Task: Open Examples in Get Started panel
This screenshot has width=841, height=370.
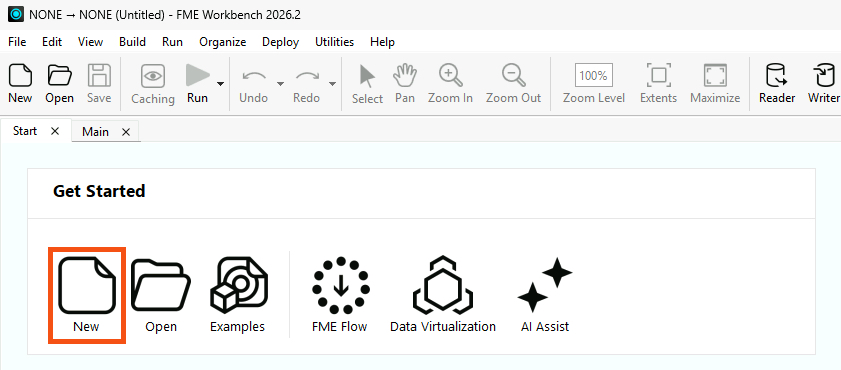Action: 238,295
